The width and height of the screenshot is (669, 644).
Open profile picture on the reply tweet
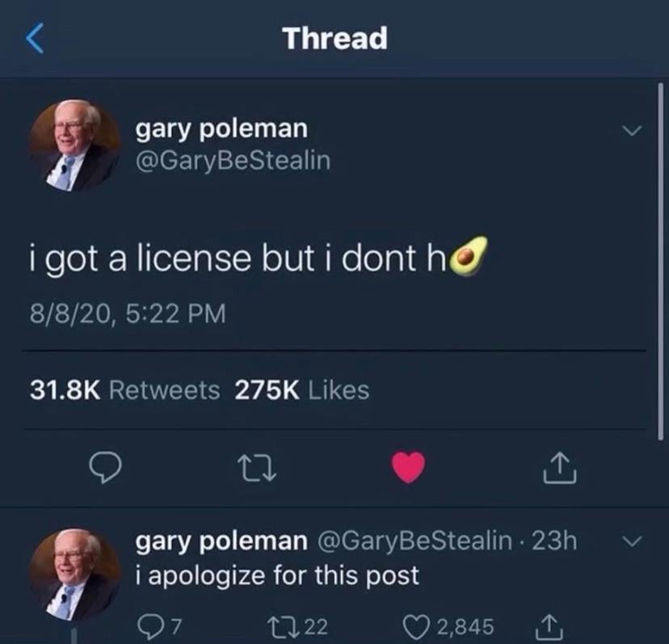point(74,574)
